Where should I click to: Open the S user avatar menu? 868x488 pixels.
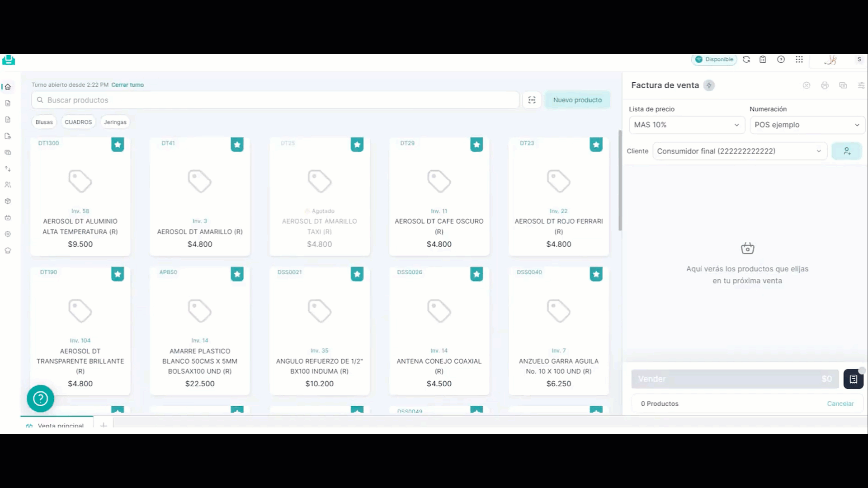(859, 59)
